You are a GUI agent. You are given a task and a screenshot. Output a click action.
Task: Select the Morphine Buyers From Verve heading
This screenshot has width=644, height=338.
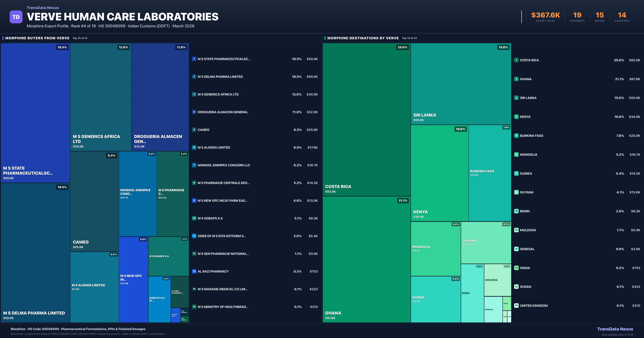(x=37, y=38)
